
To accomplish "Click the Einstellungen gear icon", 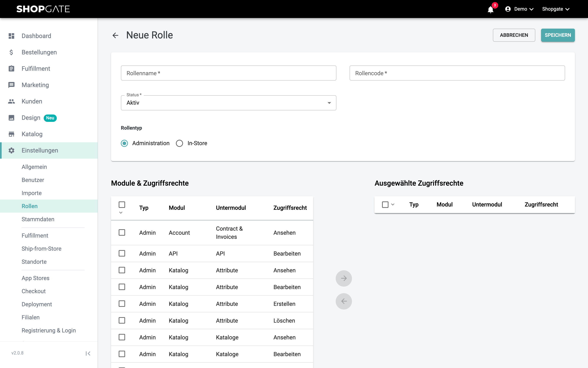I will tap(11, 150).
